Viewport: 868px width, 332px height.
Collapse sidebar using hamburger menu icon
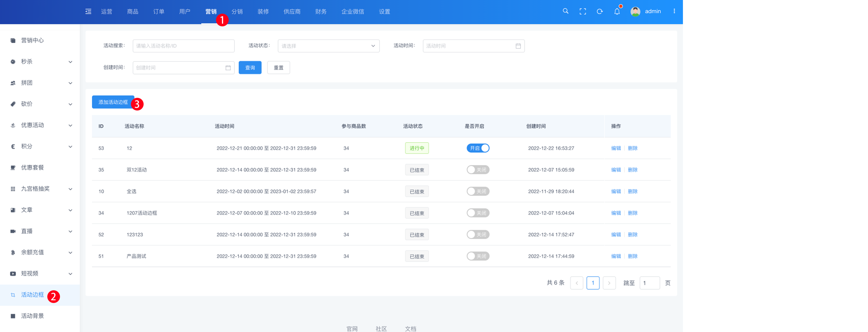tap(88, 11)
